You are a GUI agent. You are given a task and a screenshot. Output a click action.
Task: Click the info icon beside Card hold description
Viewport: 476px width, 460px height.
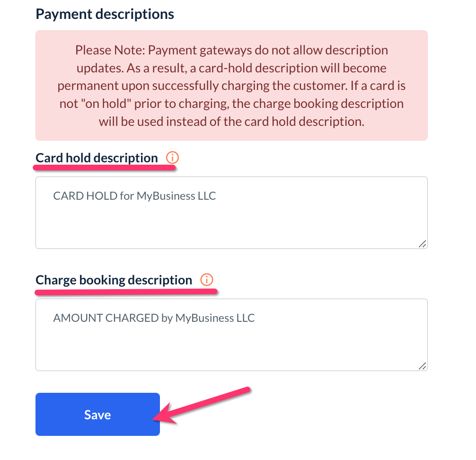pos(172,158)
